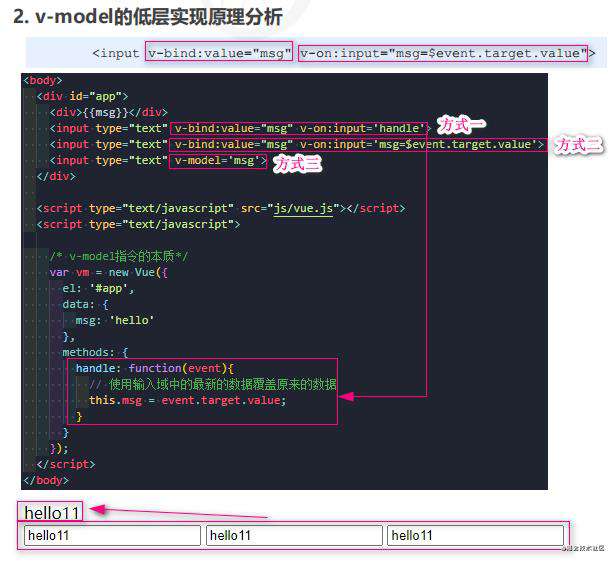Viewport: 616px width, 562px height.
Task: Click the code line '<div id="app">'
Action: click(82, 96)
